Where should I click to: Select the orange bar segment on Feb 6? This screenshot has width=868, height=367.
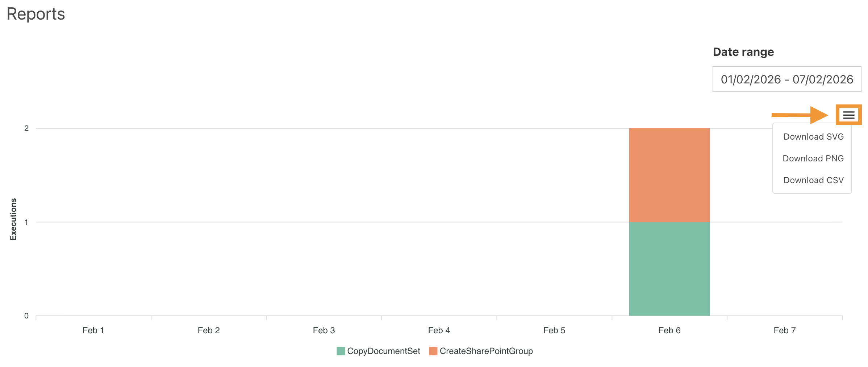(x=669, y=175)
